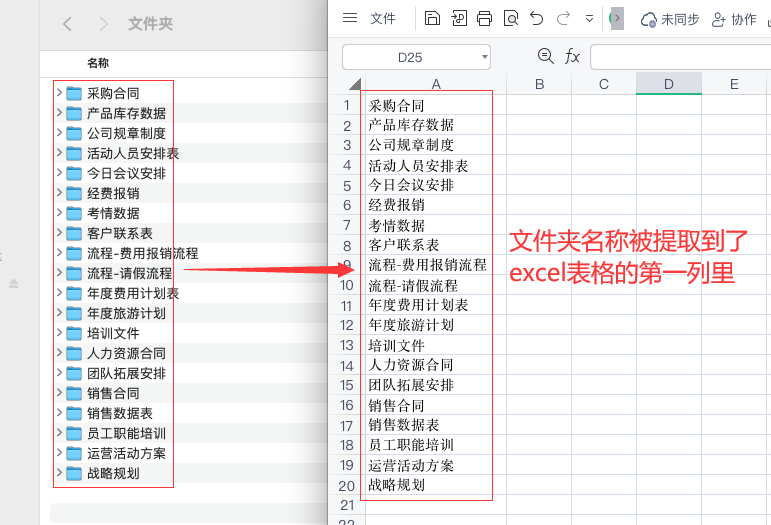
Task: Click cell A8 containing 客户联系表
Action: tap(436, 245)
